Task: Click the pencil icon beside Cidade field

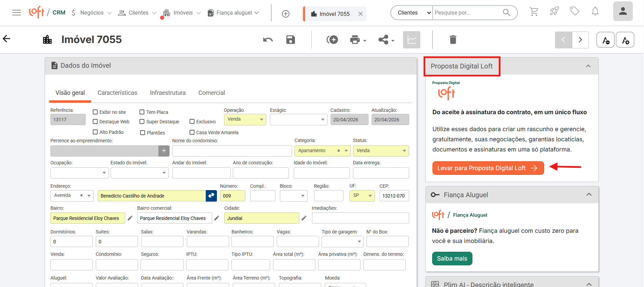Action: 304,218
